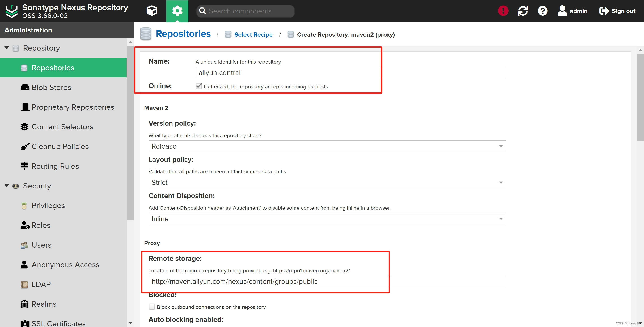Image resolution: width=644 pixels, height=327 pixels.
Task: Open Content Selectors menu entry
Action: click(x=63, y=127)
